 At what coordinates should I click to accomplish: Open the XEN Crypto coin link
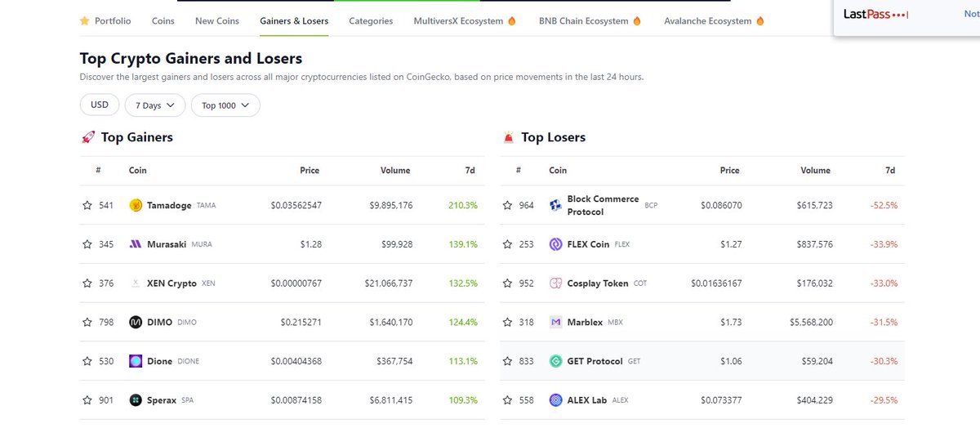point(171,283)
